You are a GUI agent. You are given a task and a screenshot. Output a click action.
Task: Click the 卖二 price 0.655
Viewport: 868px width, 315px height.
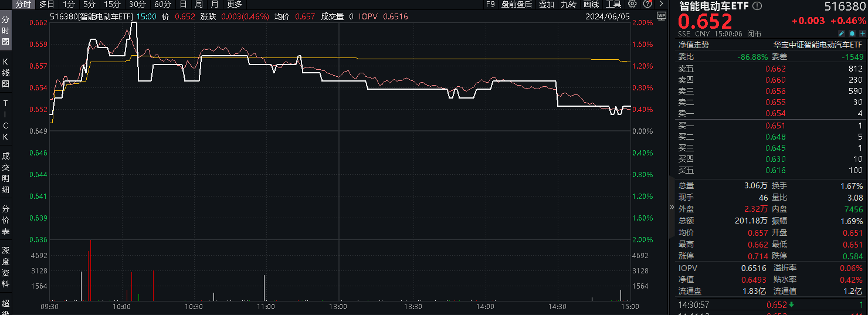(x=776, y=102)
